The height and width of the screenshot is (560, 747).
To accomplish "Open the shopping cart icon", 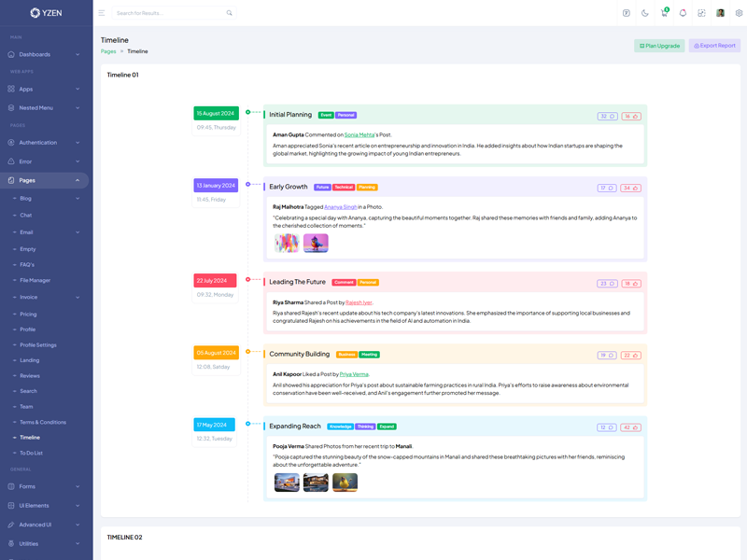I will pos(664,13).
